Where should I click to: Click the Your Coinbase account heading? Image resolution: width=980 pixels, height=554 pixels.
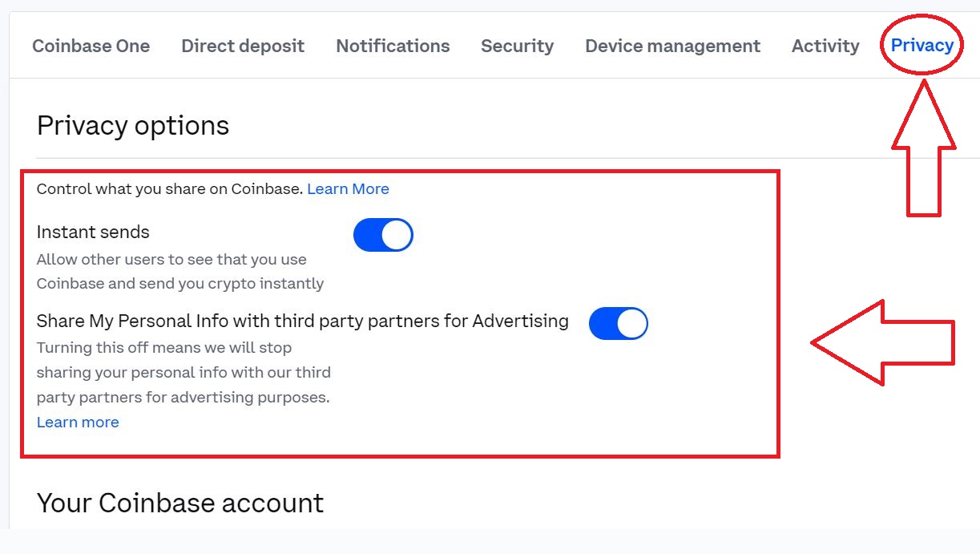[180, 503]
